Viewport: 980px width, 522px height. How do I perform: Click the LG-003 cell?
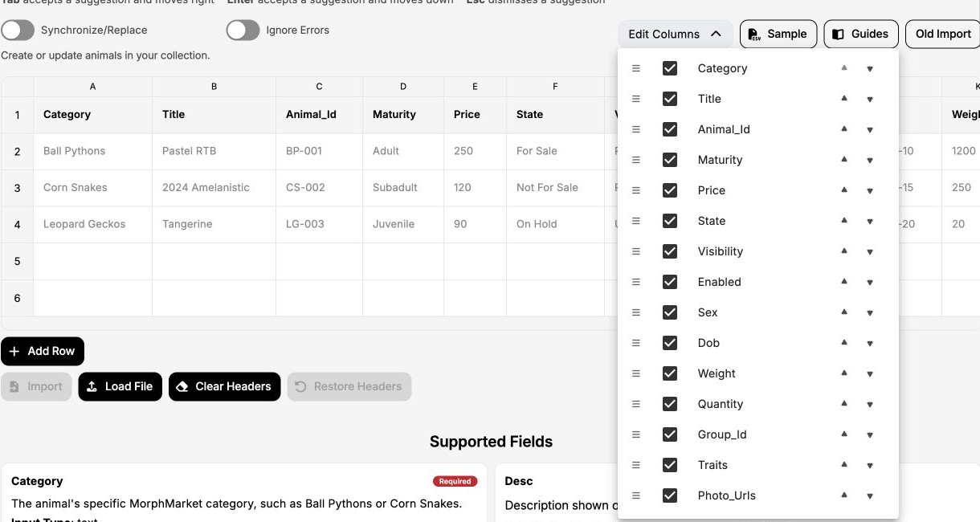coord(319,224)
